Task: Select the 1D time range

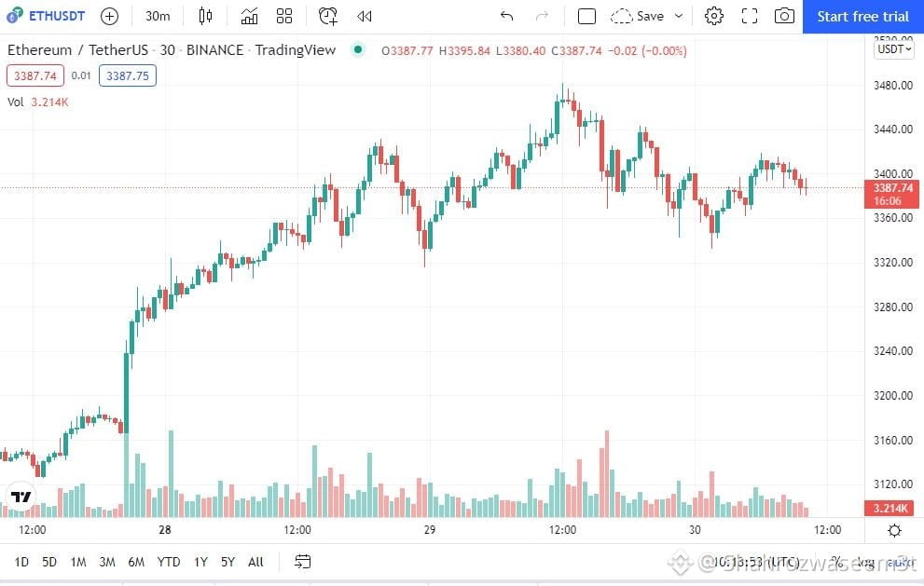Action: click(21, 562)
